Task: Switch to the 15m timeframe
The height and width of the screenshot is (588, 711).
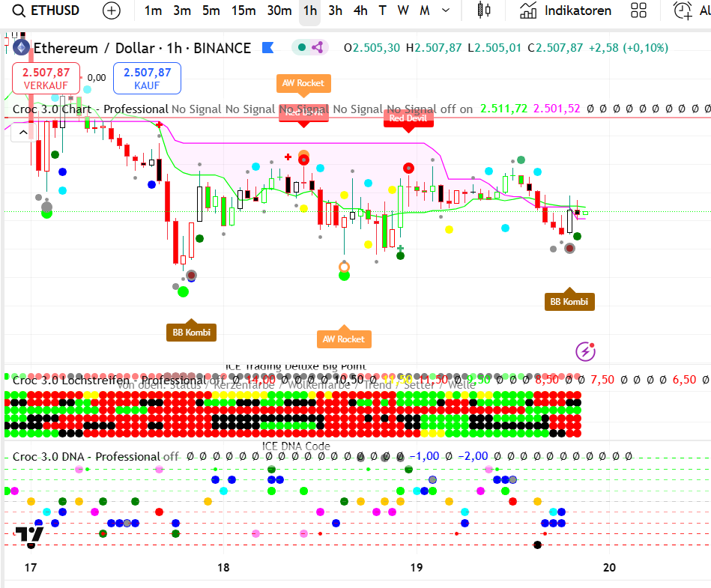Action: (x=243, y=10)
